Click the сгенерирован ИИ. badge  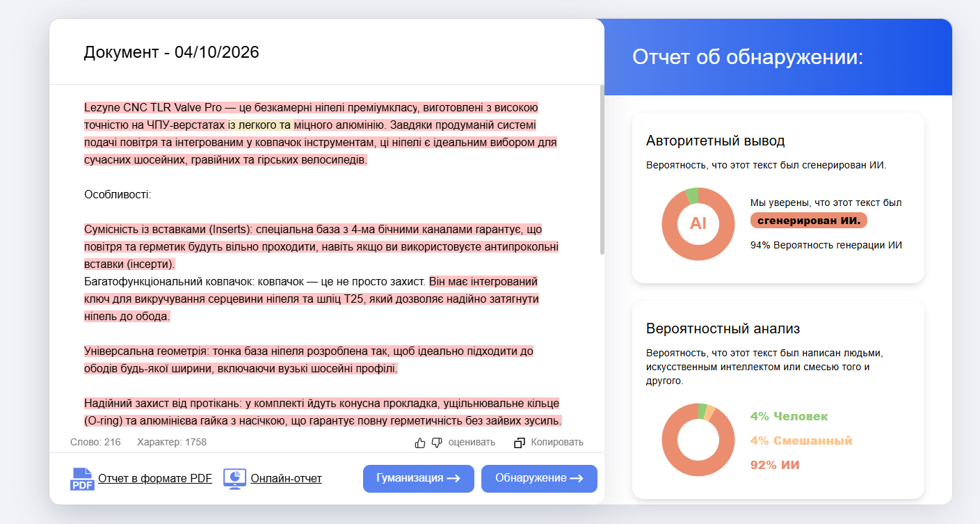pyautogui.click(x=809, y=221)
